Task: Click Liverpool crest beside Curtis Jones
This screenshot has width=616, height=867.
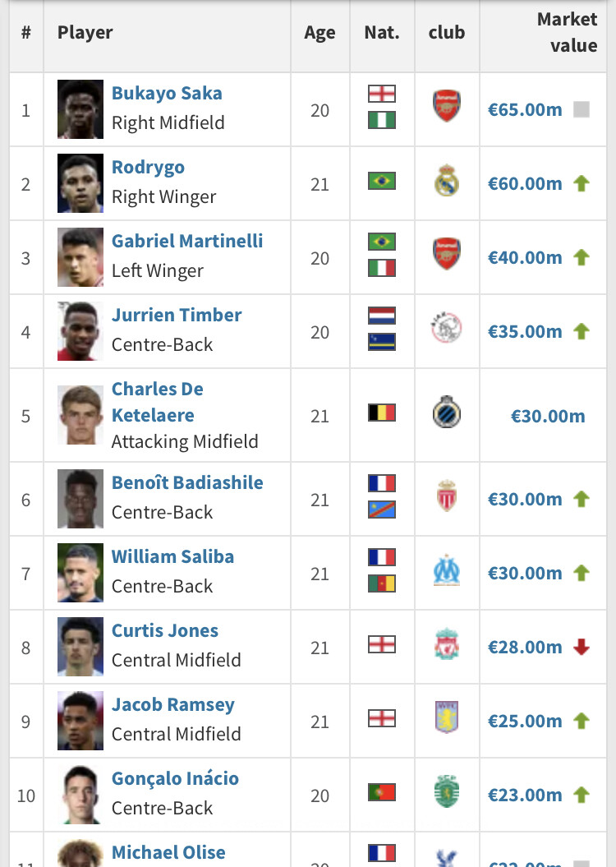Action: point(447,646)
